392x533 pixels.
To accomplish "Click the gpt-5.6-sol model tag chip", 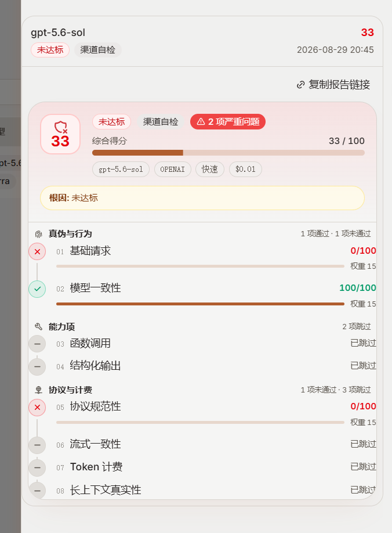I will (x=121, y=170).
